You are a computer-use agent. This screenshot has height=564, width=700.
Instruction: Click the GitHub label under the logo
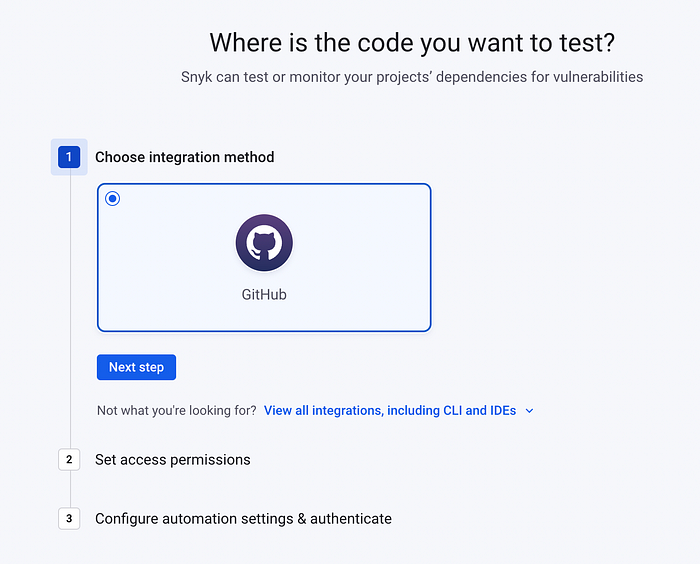264,295
